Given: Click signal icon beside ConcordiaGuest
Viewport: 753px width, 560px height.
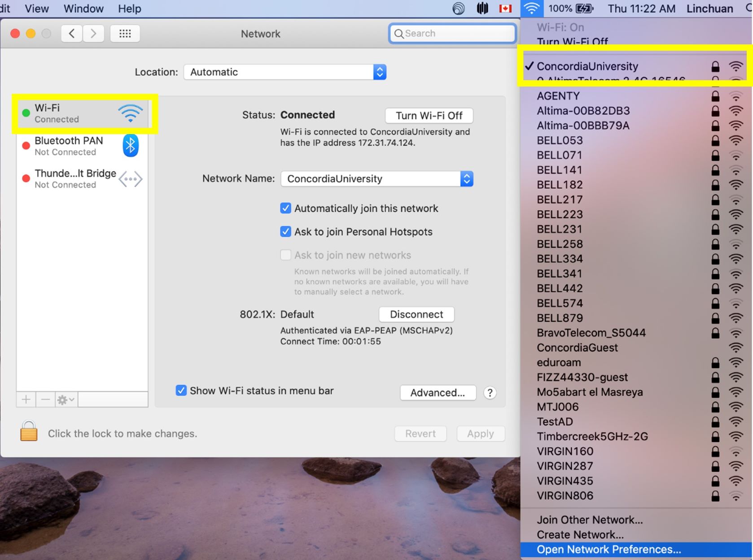Looking at the screenshot, I should coord(736,347).
